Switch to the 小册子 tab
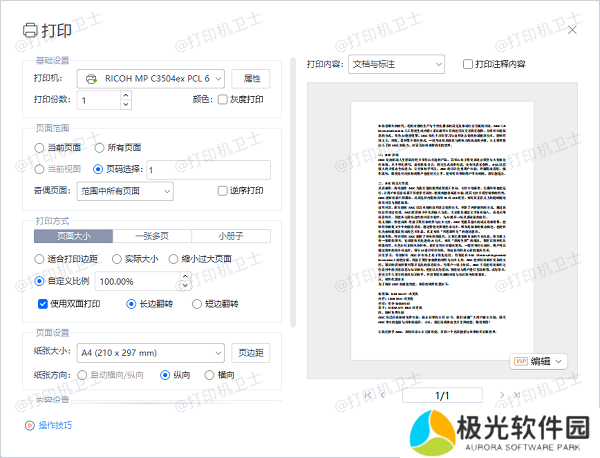The width and height of the screenshot is (600, 458). (x=231, y=236)
